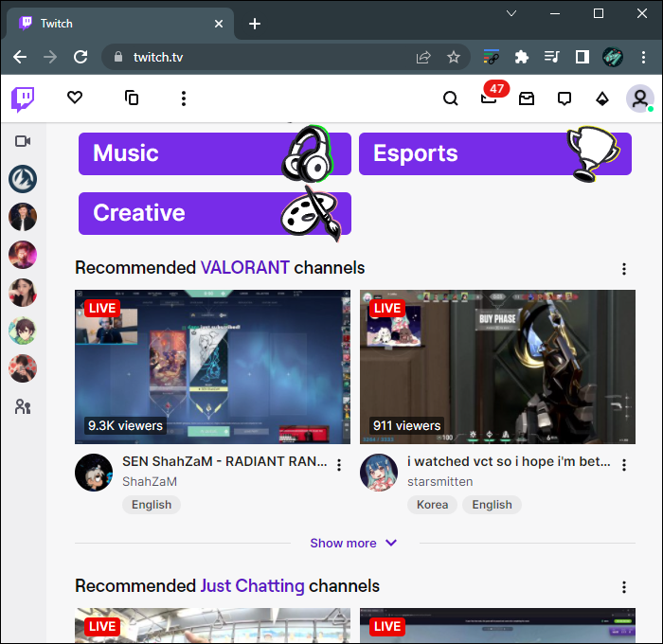This screenshot has height=644, width=663.
Task: Toggle the browser side panel
Action: [582, 57]
